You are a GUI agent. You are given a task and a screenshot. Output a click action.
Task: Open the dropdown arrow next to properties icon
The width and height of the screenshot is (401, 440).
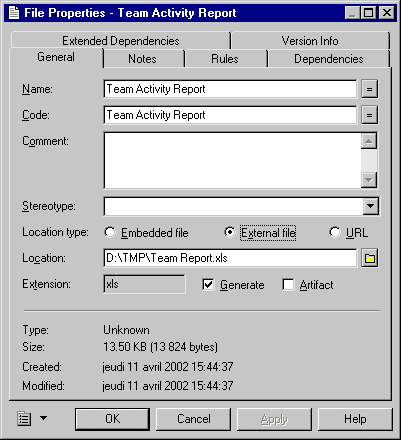43,418
